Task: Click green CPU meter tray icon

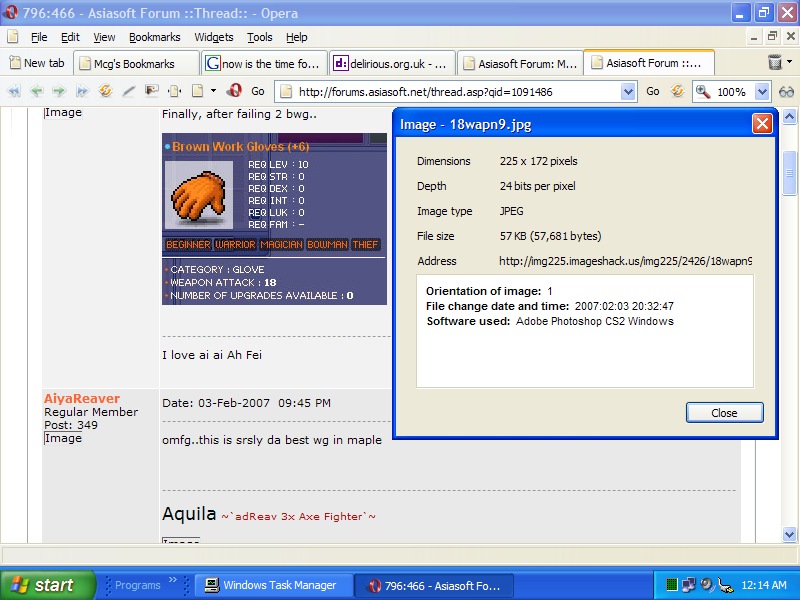Action: point(672,584)
